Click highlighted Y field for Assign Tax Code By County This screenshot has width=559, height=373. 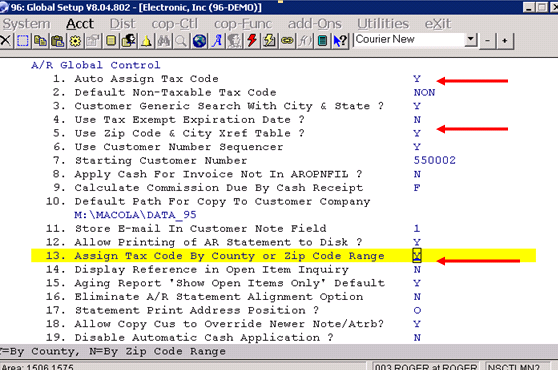(x=417, y=256)
